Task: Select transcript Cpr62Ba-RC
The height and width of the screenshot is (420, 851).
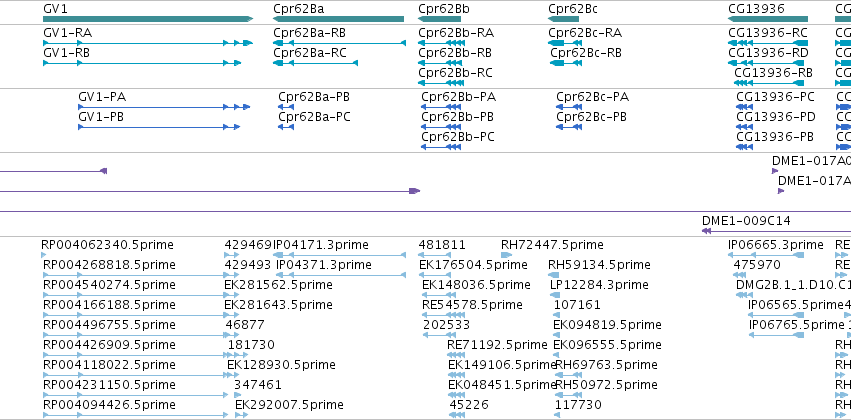Action: point(309,53)
